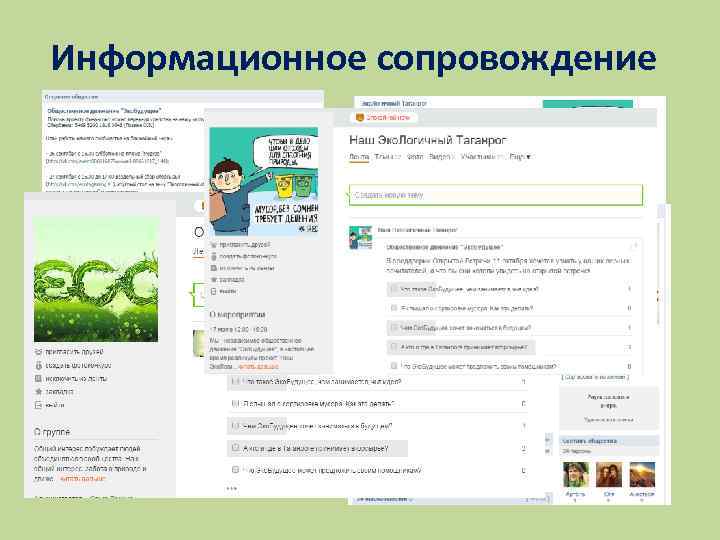Screen dimensions: 720x540
Task: Click invite friends icon beside ECO group image
Action: point(39,352)
